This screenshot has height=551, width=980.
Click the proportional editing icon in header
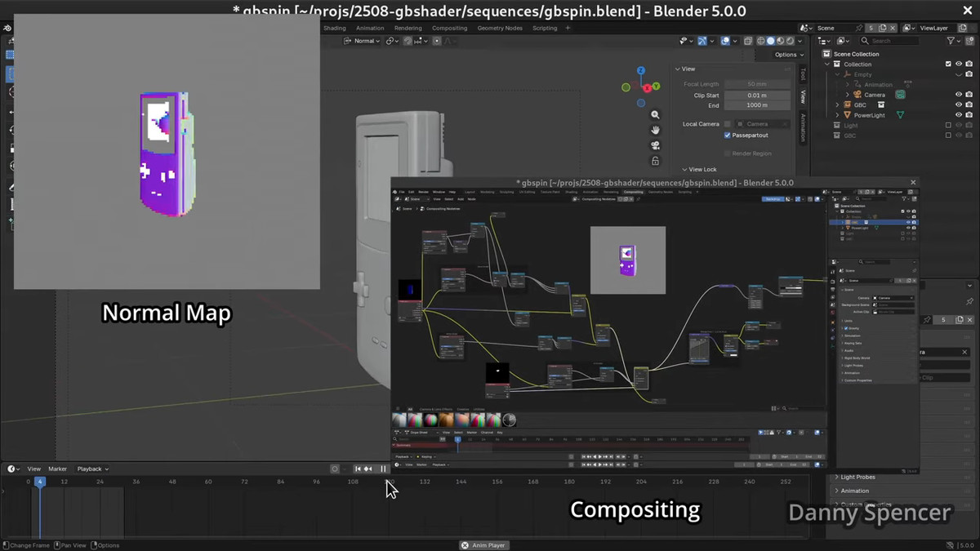coord(438,41)
